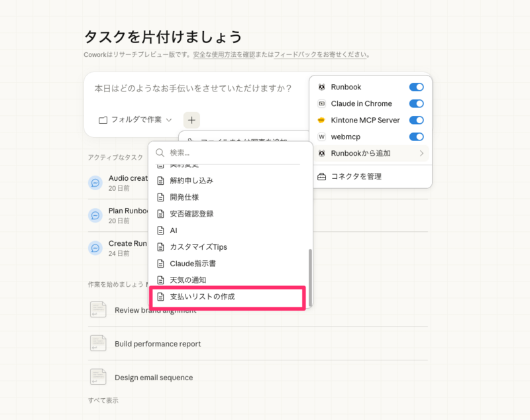The width and height of the screenshot is (530, 420).
Task: Click the plus icon to add attachments
Action: (x=191, y=120)
